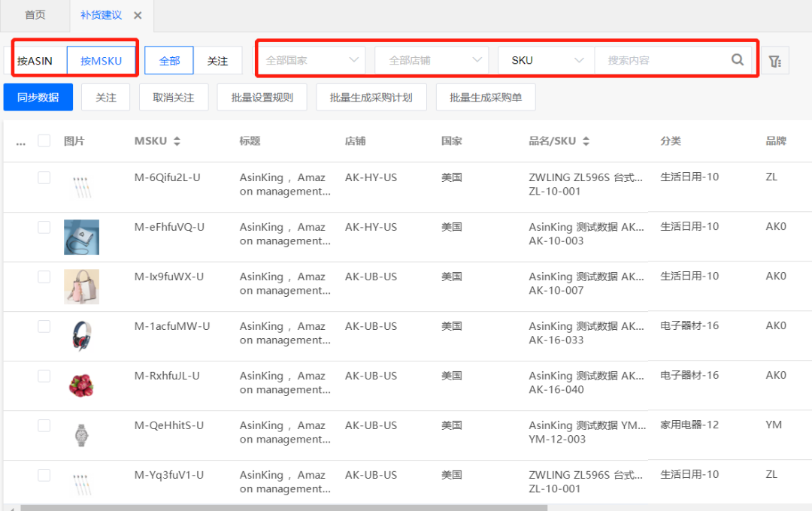Check the checkbox for row M-6Qifu2L-U
Image resolution: width=812 pixels, height=511 pixels.
coord(44,177)
